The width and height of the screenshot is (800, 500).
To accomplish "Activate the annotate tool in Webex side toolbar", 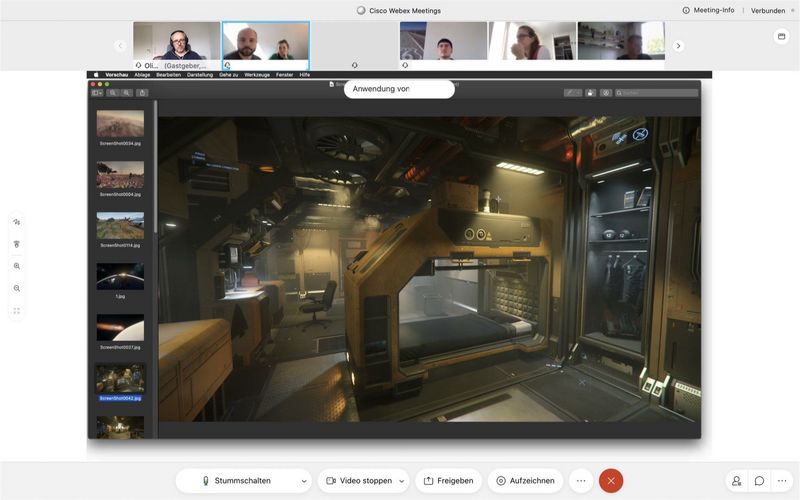I will [17, 222].
